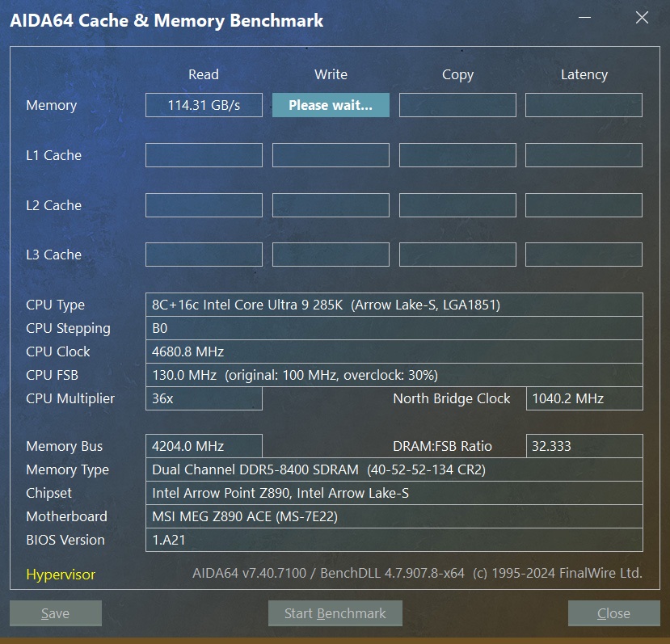Click the CPU FSB label

(53, 375)
